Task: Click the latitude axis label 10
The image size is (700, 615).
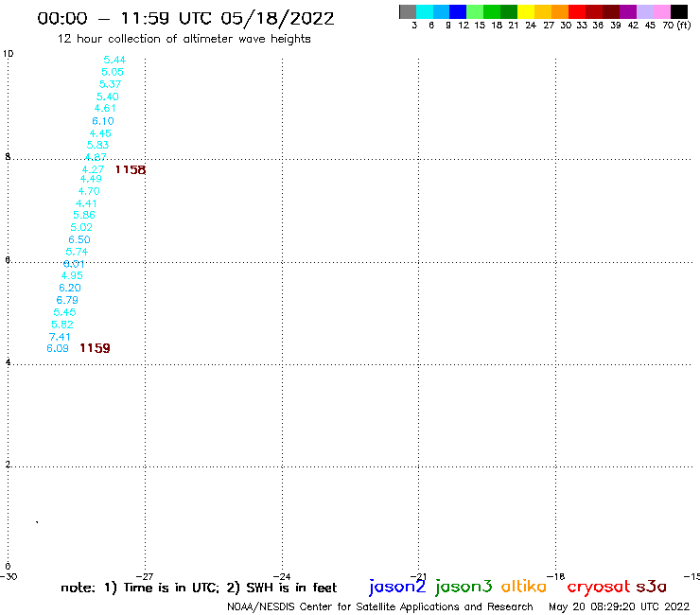Action: tap(9, 54)
